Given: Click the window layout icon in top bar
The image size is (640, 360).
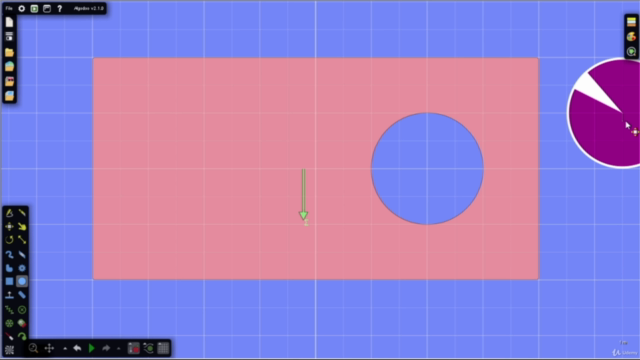Looking at the screenshot, I should coord(47,9).
